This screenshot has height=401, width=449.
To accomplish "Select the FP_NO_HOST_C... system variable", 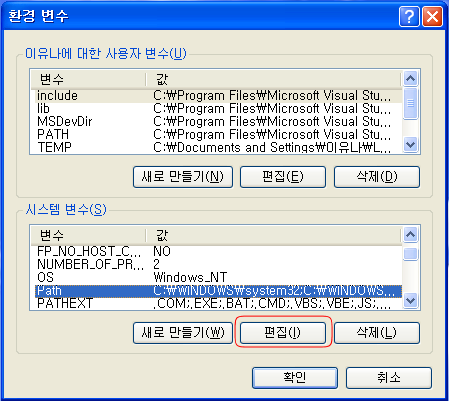I will tap(217, 251).
